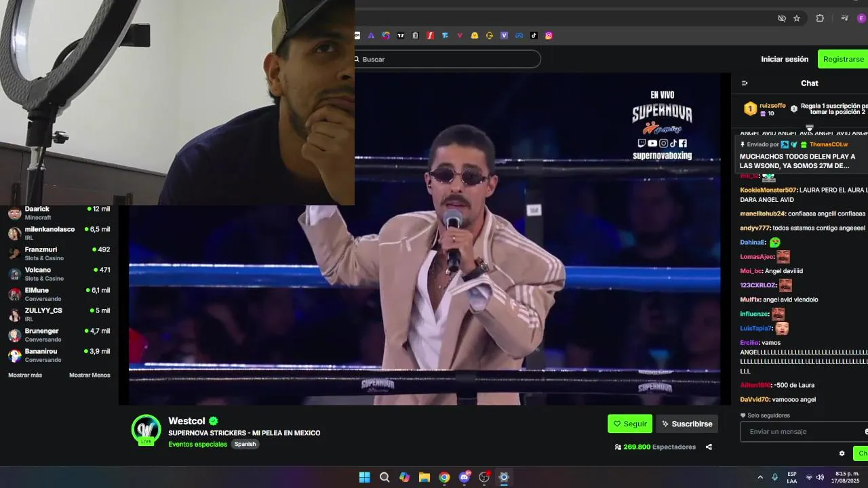Open Daarick's channel in the sidebar
Screen dimensions: 868x488
59,213
